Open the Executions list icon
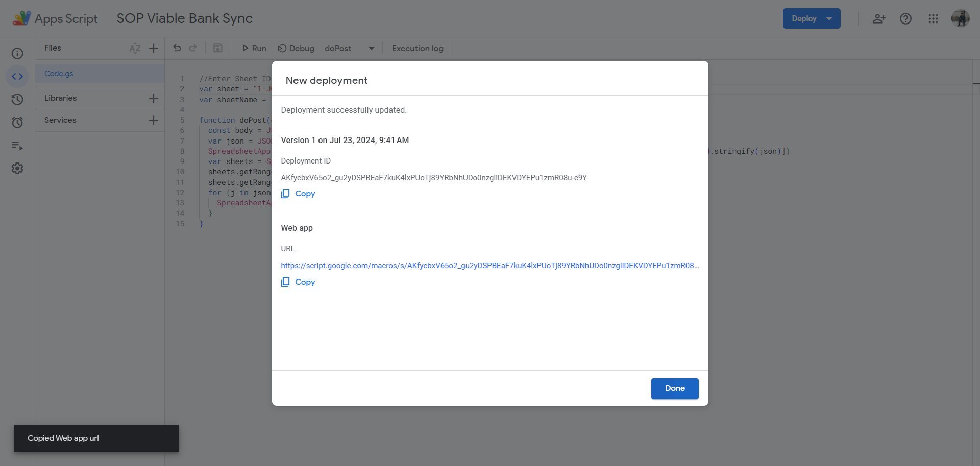980x466 pixels. click(17, 146)
